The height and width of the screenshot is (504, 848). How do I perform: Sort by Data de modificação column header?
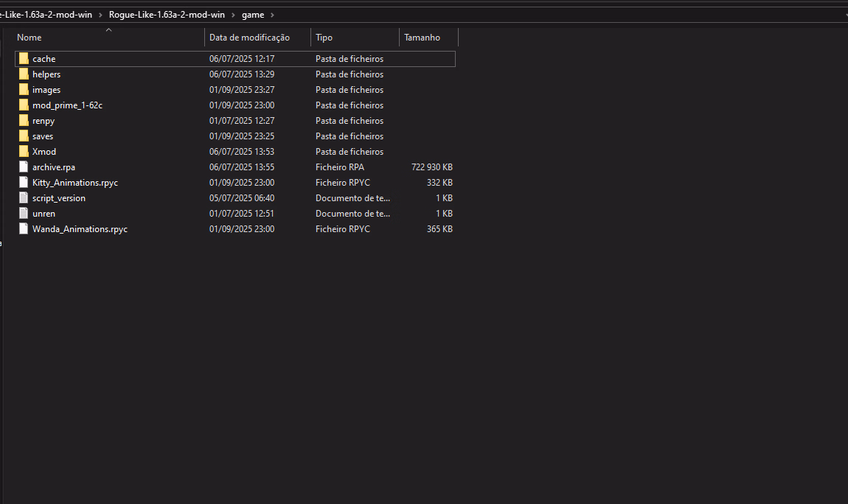tap(249, 38)
